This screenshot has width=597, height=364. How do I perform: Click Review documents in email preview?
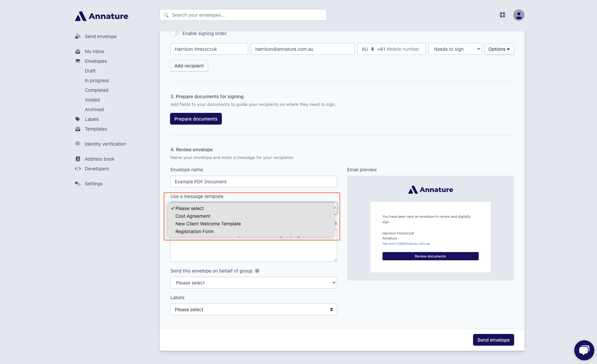(x=430, y=256)
